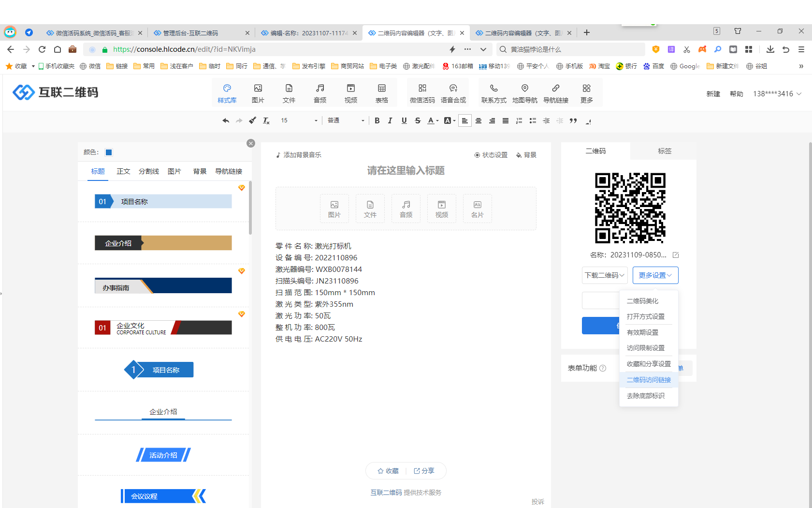
Task: Expand the 下载二维码 dropdown
Action: pos(605,275)
